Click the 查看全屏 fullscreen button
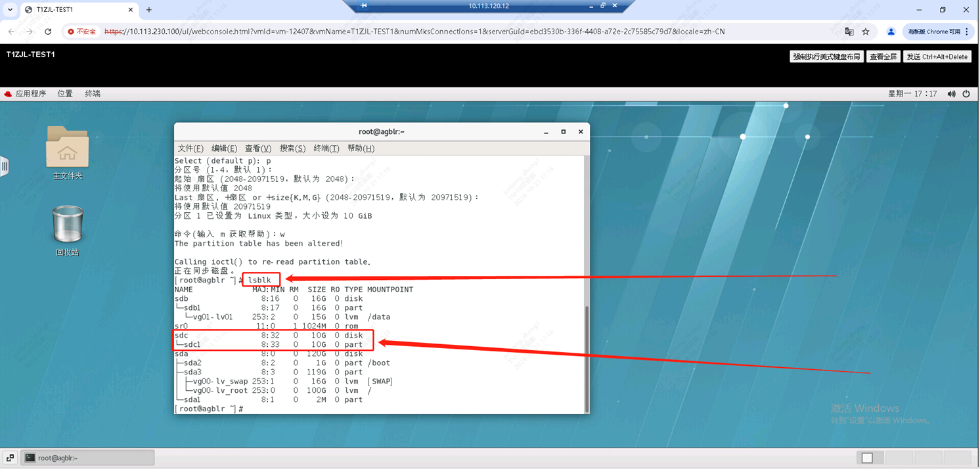 click(x=883, y=57)
